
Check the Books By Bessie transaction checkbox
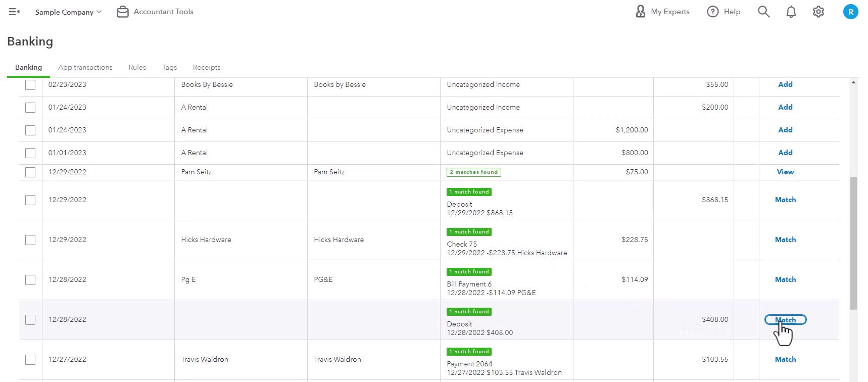click(x=30, y=85)
